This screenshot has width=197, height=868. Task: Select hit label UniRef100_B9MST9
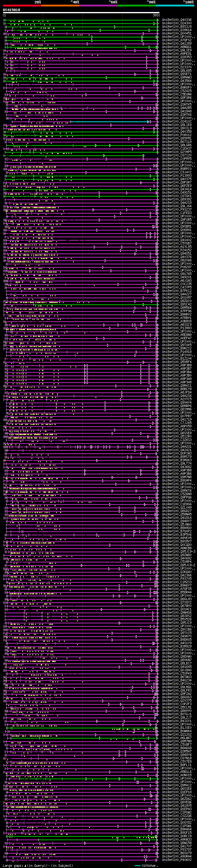[177, 457]
